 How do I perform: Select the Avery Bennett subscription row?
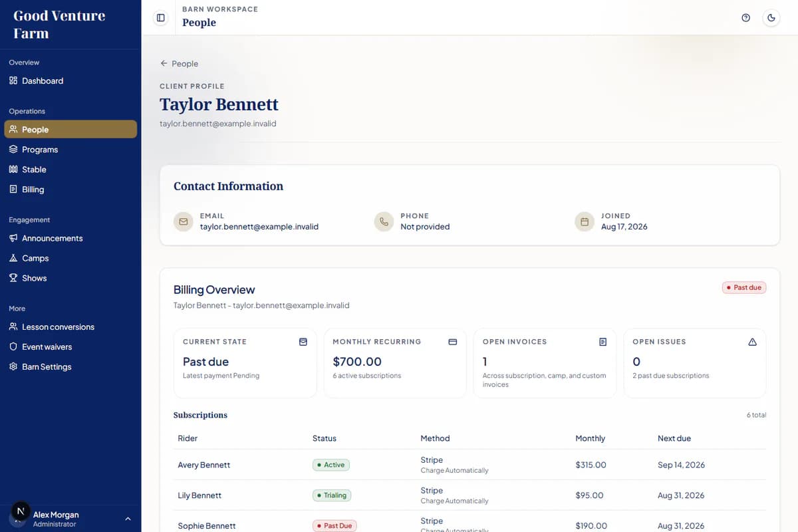(469, 465)
